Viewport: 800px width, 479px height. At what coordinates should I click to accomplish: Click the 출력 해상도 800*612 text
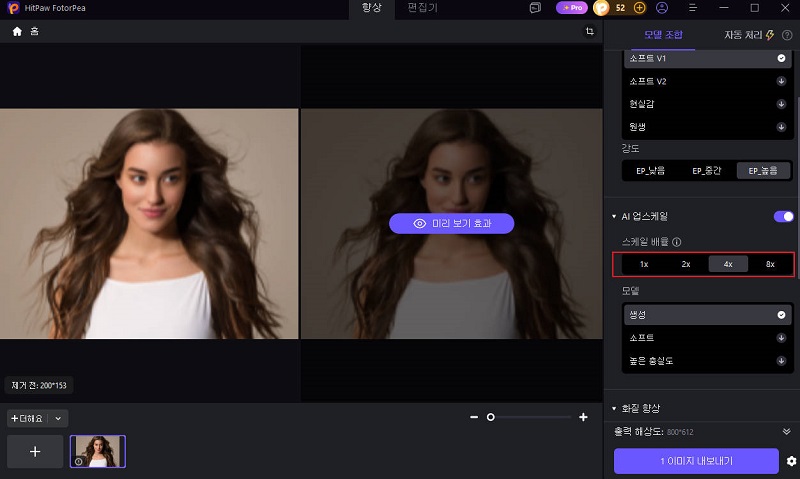coord(654,432)
